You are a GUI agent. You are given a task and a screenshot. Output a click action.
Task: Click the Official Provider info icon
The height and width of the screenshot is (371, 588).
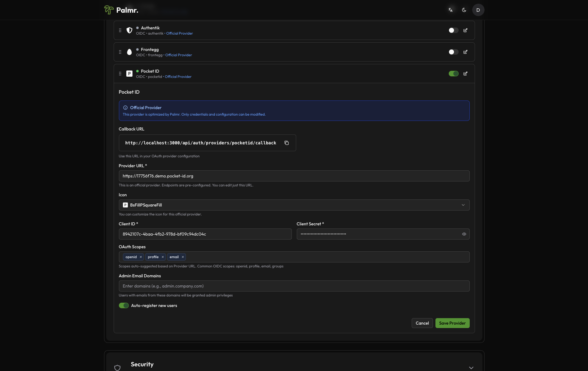[125, 108]
